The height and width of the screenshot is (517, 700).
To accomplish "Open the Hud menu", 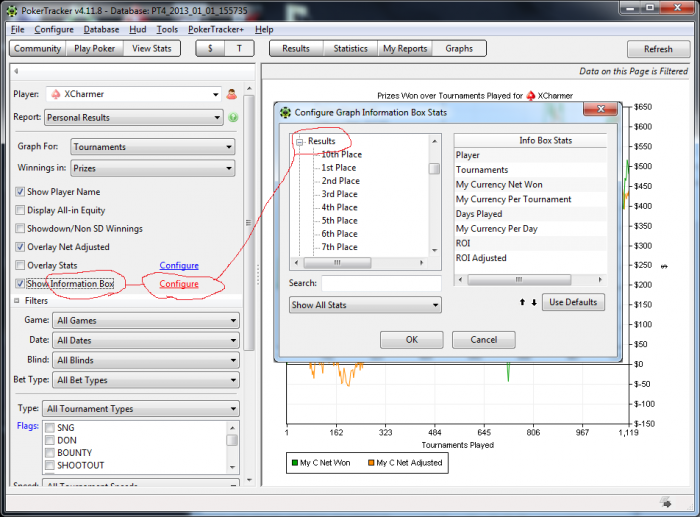I will point(138,29).
